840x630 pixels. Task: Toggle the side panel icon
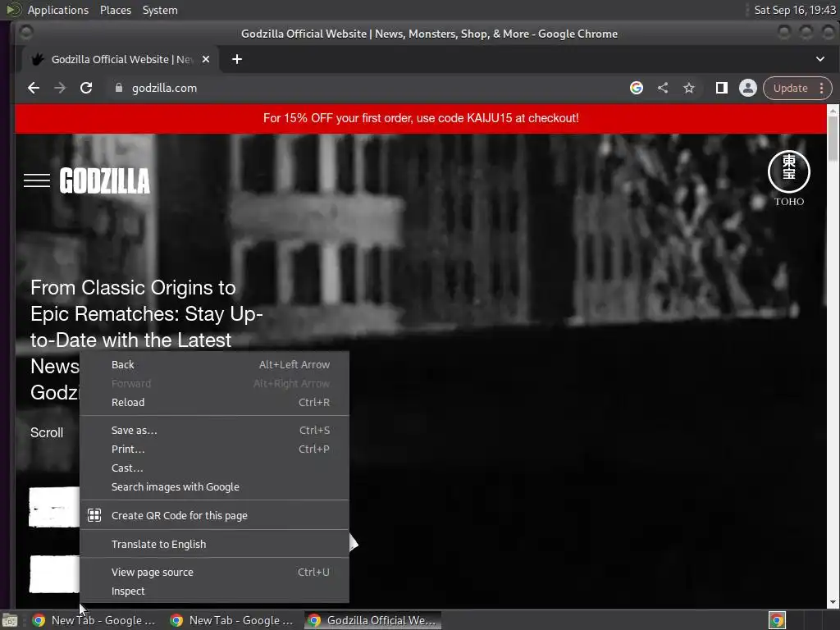pos(722,88)
